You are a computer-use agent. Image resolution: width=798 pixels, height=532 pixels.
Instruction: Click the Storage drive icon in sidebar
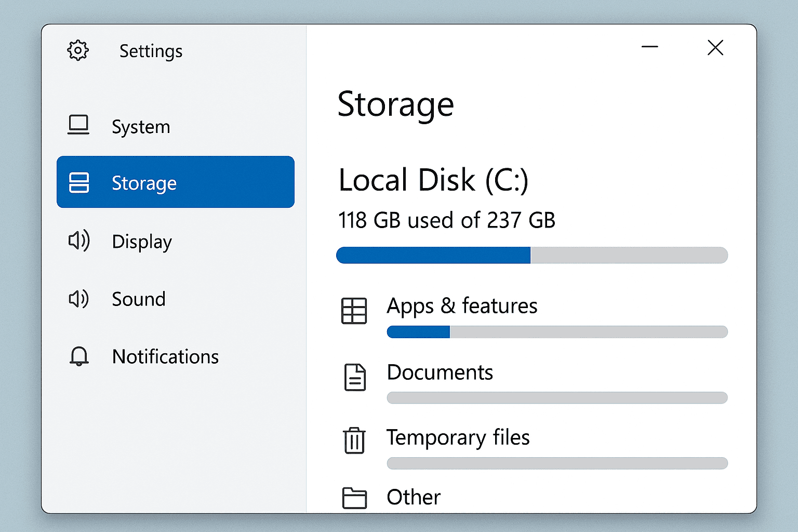click(79, 182)
